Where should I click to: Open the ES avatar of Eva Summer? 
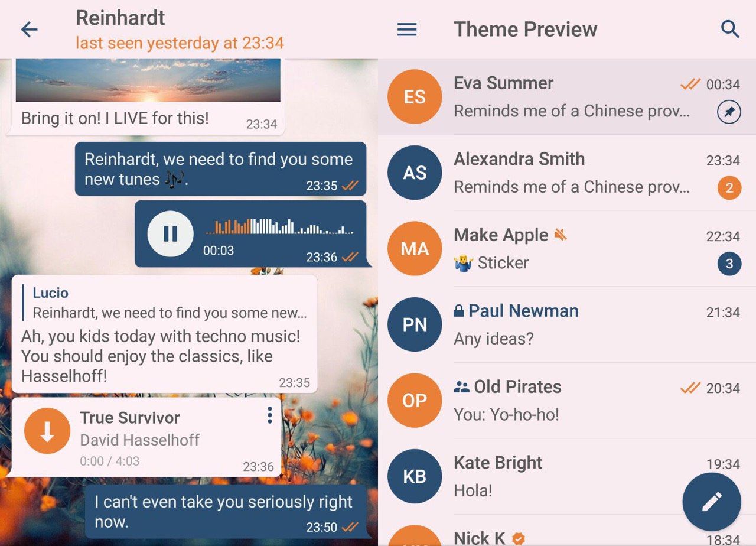click(415, 97)
